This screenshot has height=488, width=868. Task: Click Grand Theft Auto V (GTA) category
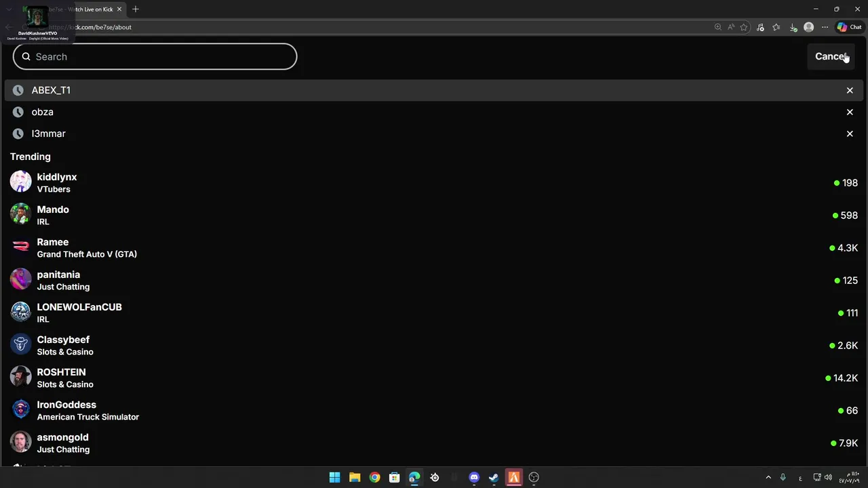[x=87, y=254]
